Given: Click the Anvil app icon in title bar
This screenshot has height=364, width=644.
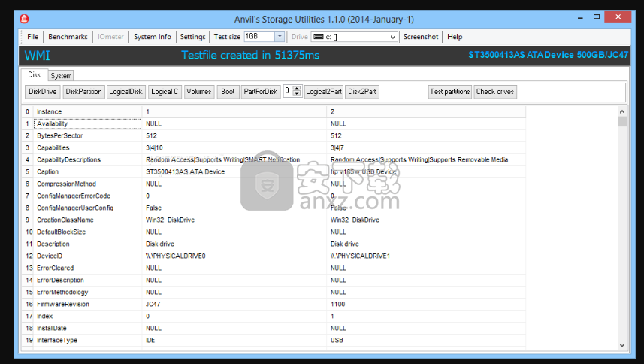Looking at the screenshot, I should pos(25,17).
